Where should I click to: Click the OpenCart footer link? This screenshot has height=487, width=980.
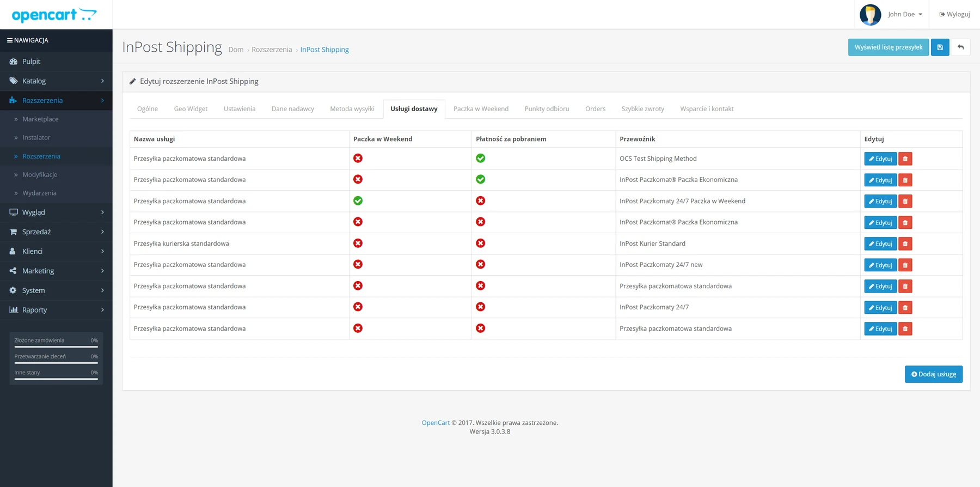pos(436,423)
